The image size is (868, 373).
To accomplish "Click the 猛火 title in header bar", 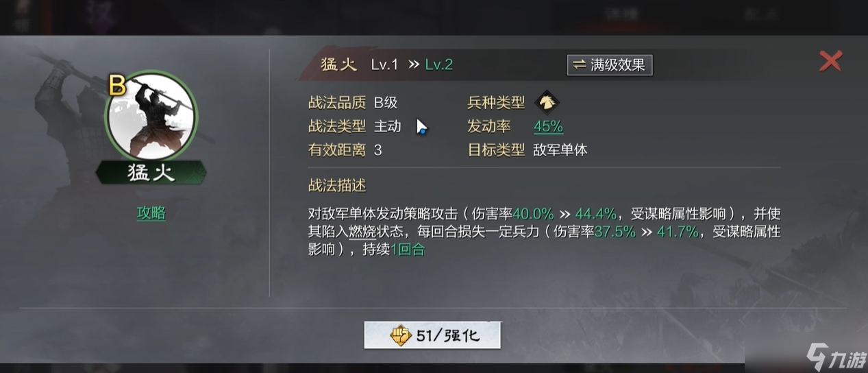I will click(338, 64).
